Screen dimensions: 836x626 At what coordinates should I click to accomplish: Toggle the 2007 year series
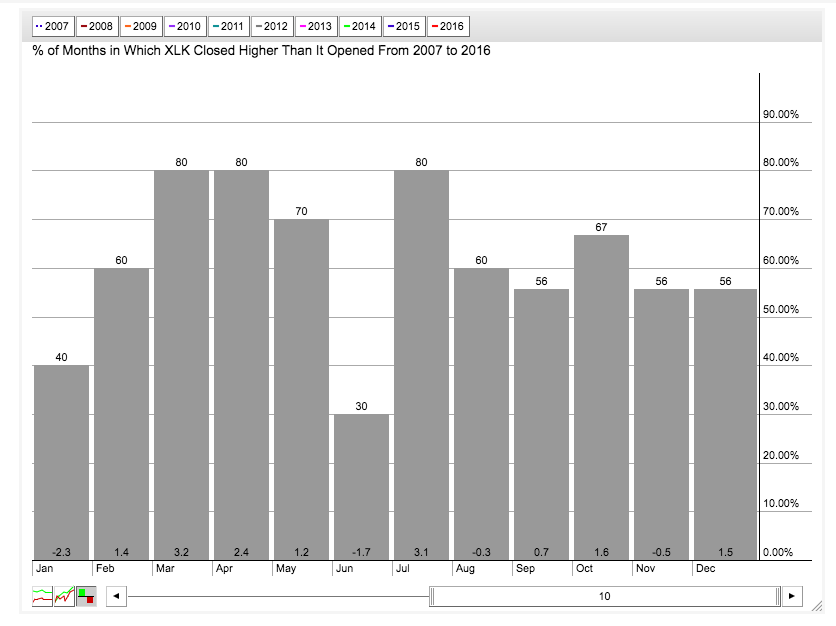(x=52, y=26)
